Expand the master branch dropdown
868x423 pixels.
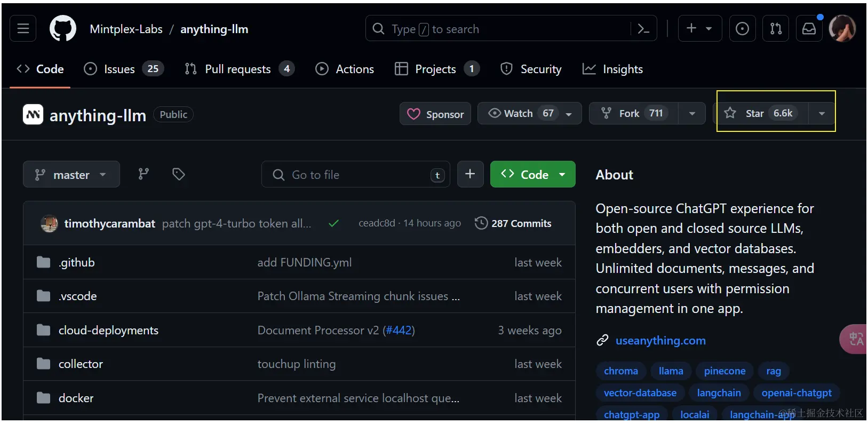pyautogui.click(x=71, y=175)
